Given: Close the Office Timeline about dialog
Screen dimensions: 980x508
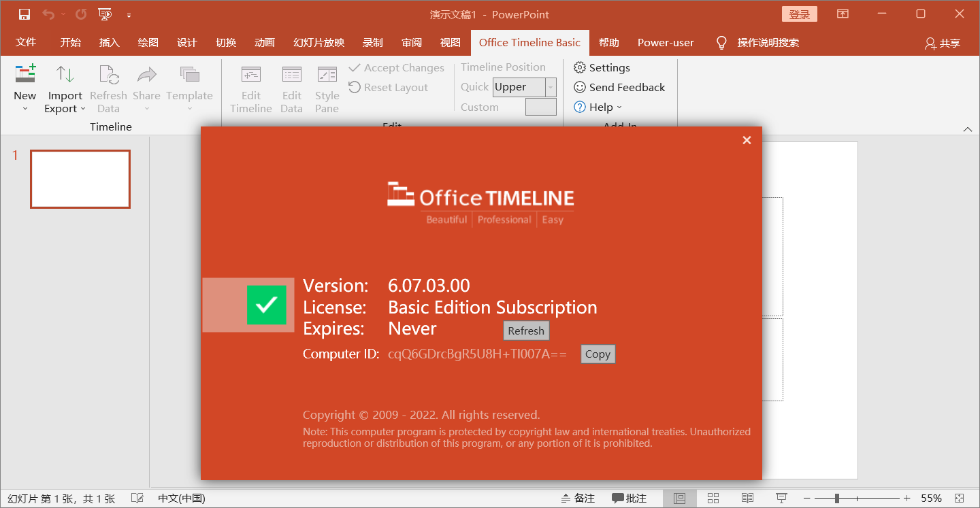Looking at the screenshot, I should tap(747, 140).
